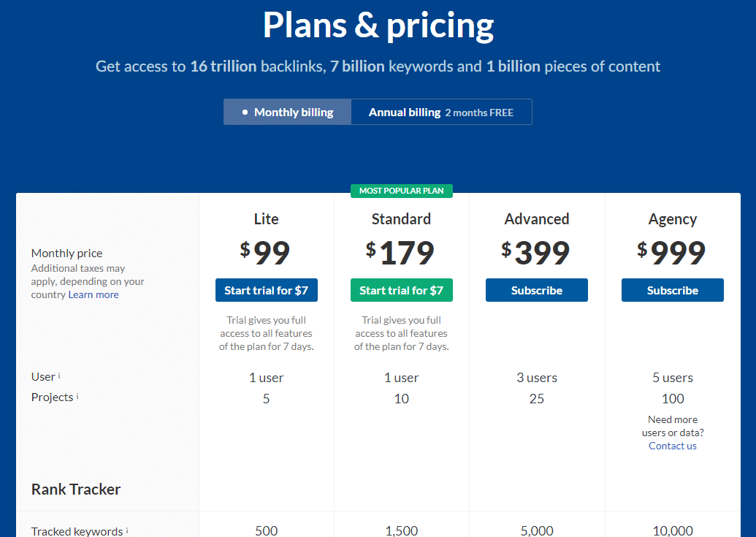Click the Lite plan heading
Image resolution: width=756 pixels, height=537 pixels.
click(x=266, y=219)
